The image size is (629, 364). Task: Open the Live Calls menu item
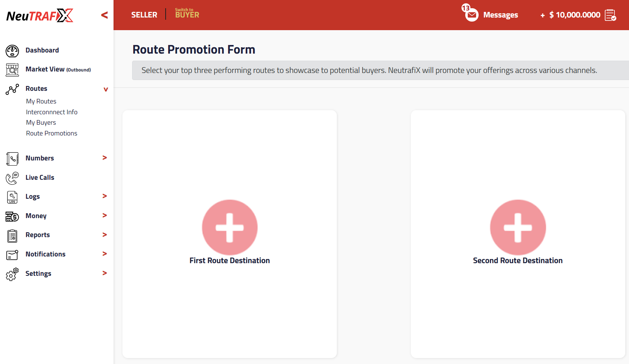point(40,178)
